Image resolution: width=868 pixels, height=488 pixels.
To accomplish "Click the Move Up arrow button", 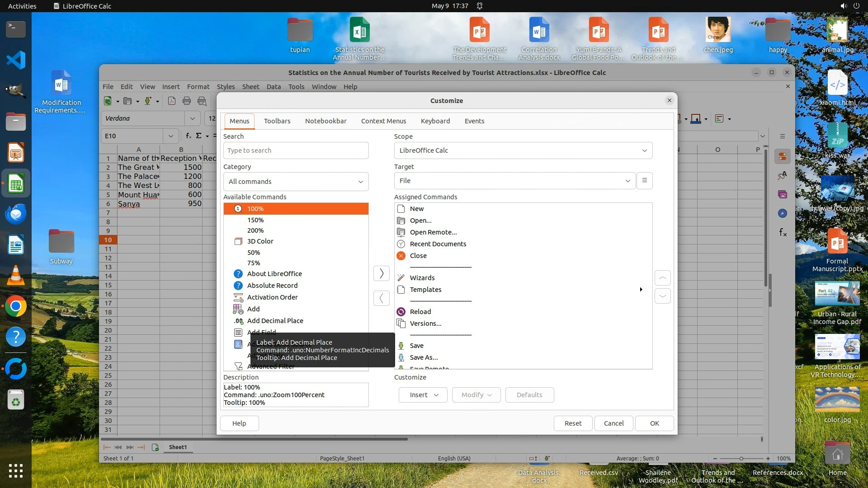I will [662, 278].
